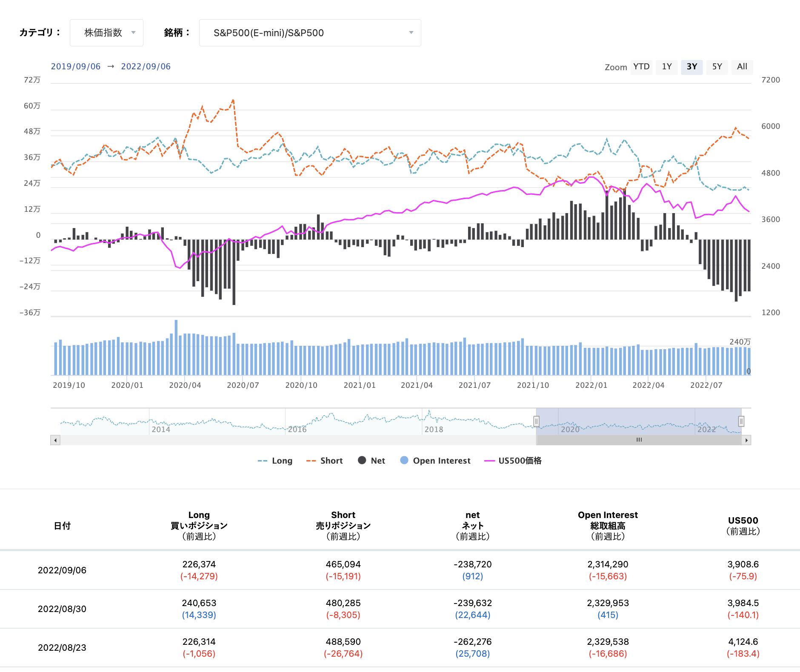Click the 2021/10 x-axis label
800x672 pixels.
pyautogui.click(x=533, y=385)
